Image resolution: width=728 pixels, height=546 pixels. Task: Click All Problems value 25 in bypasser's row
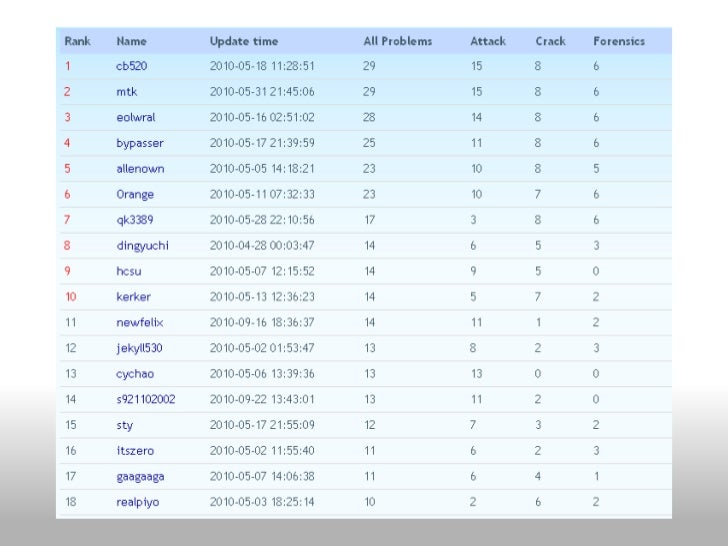369,143
